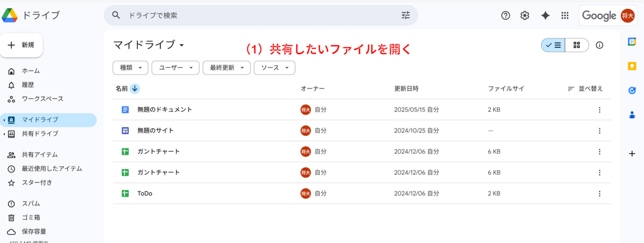
Task: Click the Docs icon of 無題のドキュメント
Action: pos(125,110)
